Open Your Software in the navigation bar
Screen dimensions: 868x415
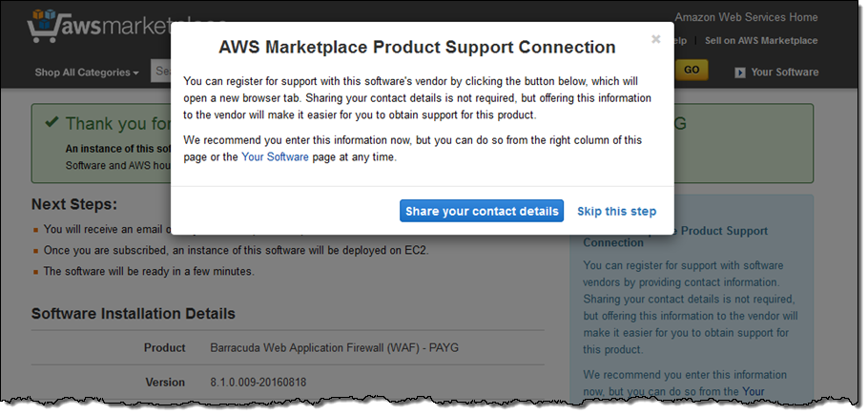785,73
